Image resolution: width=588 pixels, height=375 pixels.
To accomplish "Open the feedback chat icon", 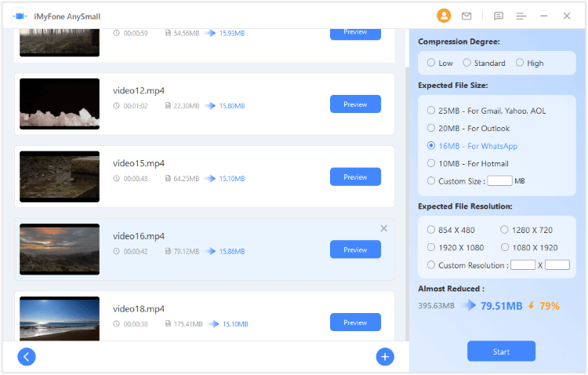I will (499, 16).
